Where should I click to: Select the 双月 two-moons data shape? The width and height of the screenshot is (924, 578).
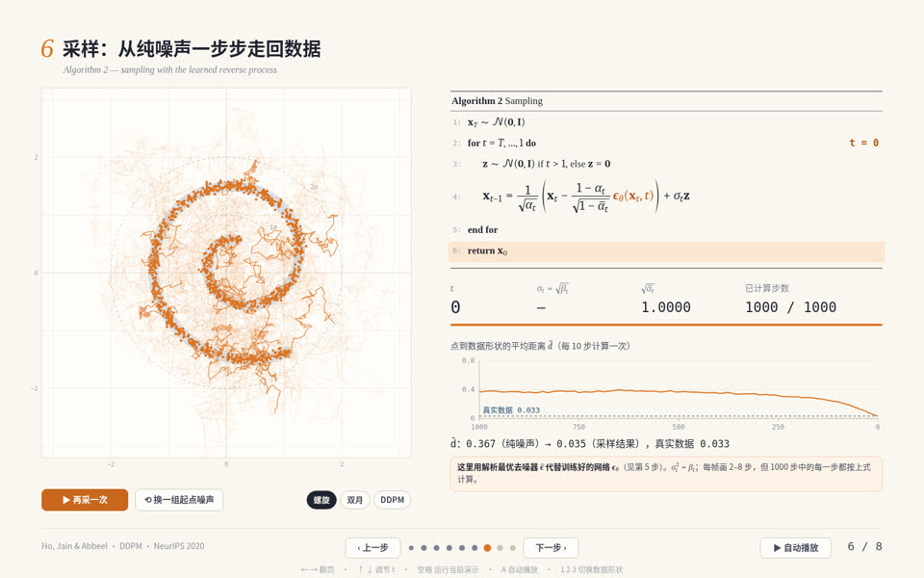coord(355,500)
